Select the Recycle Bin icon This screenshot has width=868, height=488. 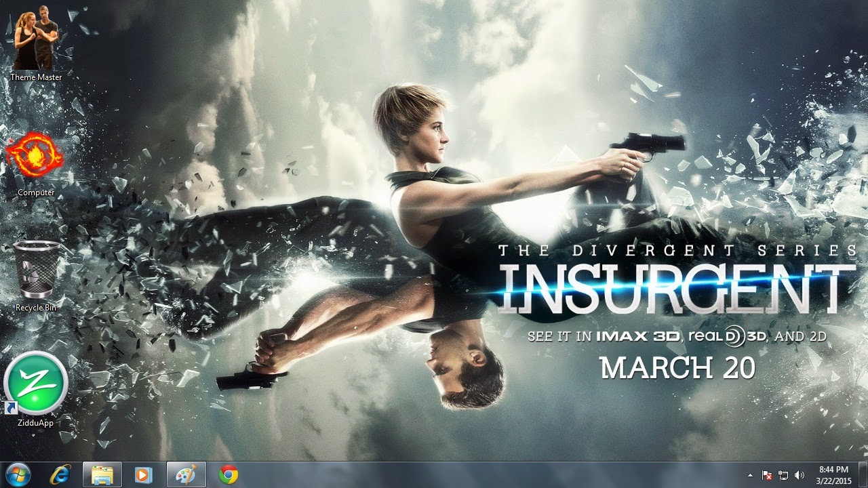[x=36, y=276]
